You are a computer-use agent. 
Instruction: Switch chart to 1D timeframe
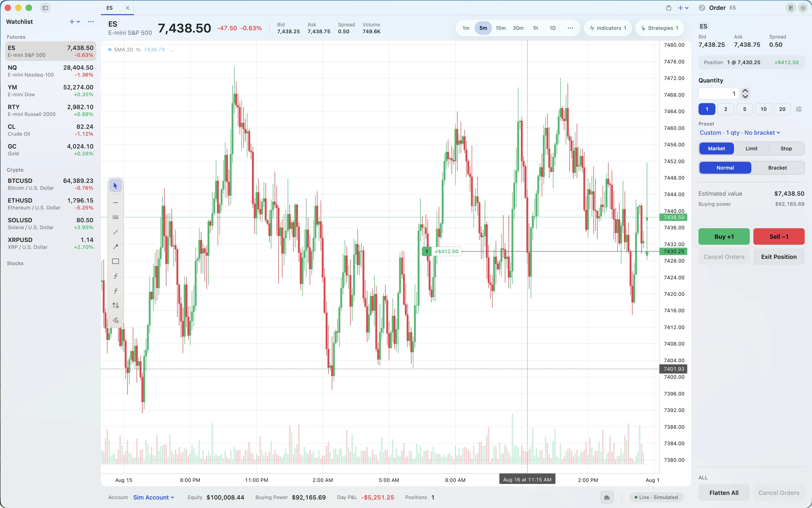[x=553, y=28]
